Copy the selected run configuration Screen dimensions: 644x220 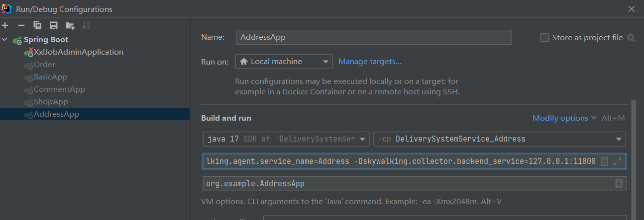[x=37, y=25]
